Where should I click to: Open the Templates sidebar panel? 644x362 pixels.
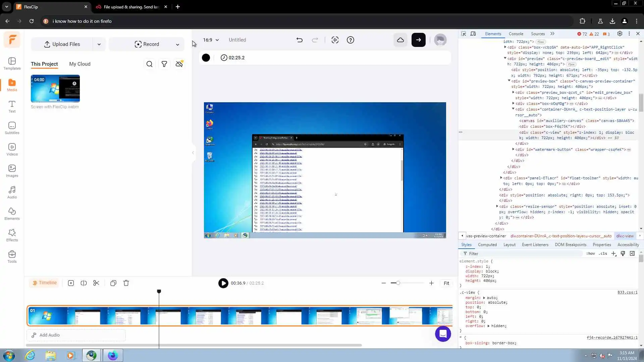[x=12, y=63]
